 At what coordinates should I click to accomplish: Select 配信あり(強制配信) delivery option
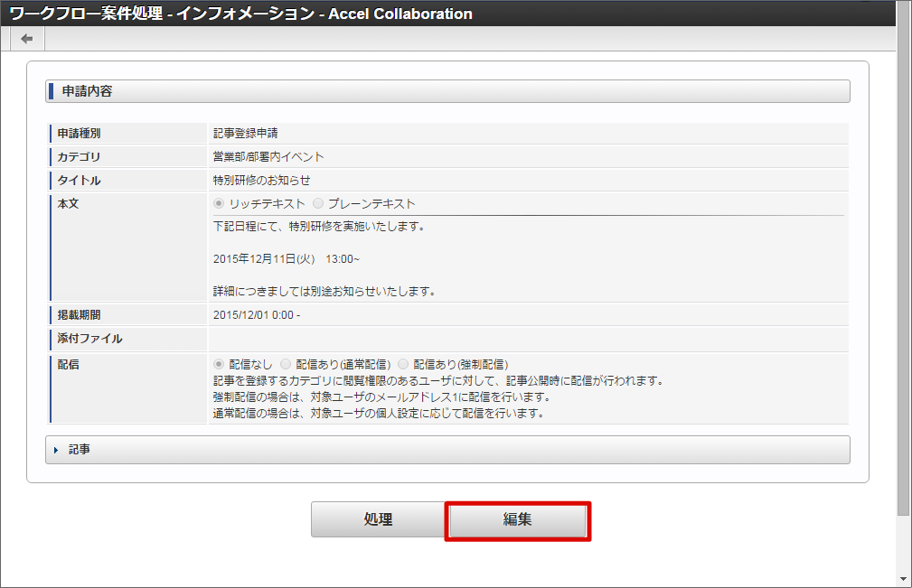pyautogui.click(x=404, y=363)
